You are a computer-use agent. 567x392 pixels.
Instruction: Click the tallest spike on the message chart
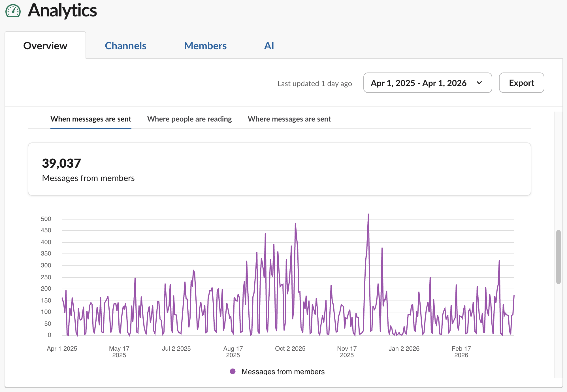(x=368, y=214)
